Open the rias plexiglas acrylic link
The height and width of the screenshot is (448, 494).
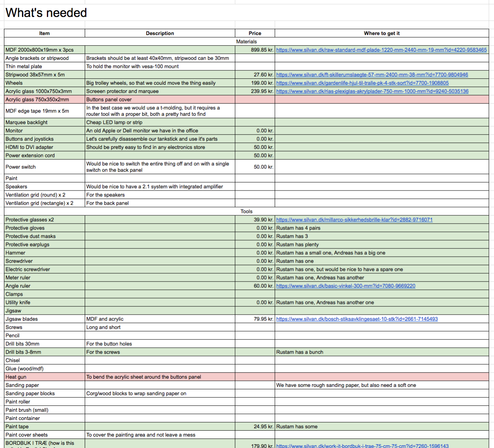pos(372,91)
